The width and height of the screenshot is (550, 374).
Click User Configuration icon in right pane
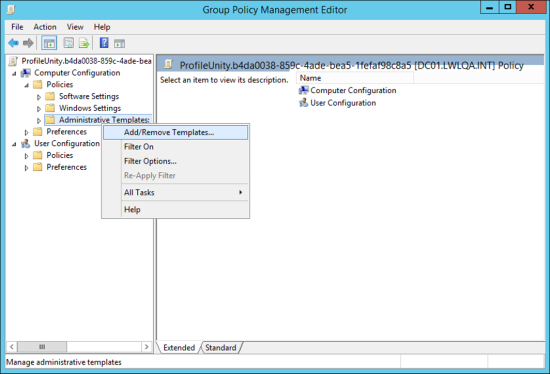click(303, 103)
